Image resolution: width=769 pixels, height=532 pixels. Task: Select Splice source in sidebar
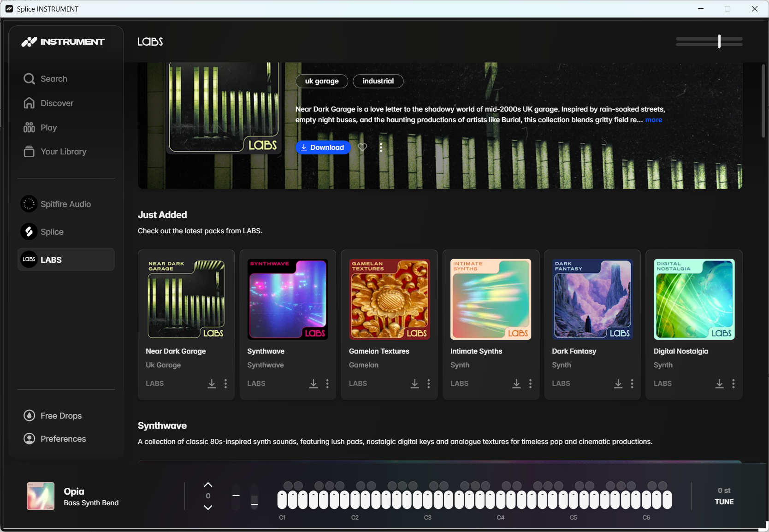[x=66, y=232]
